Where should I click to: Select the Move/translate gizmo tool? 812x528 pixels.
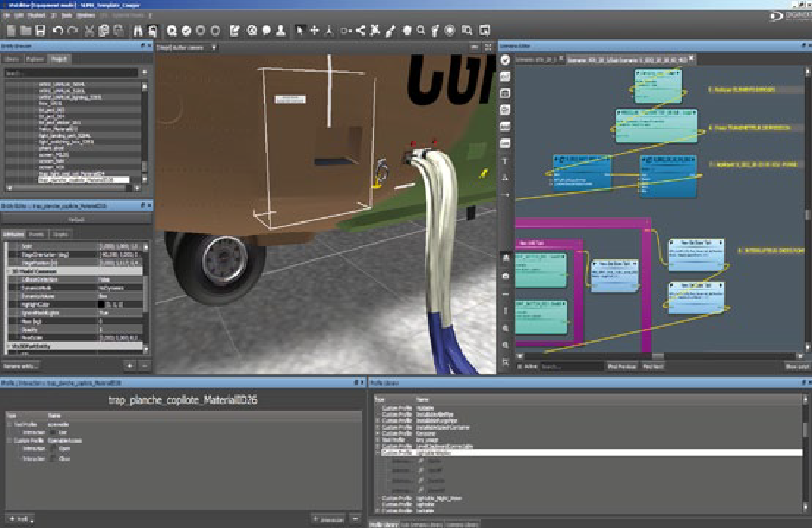pos(314,30)
